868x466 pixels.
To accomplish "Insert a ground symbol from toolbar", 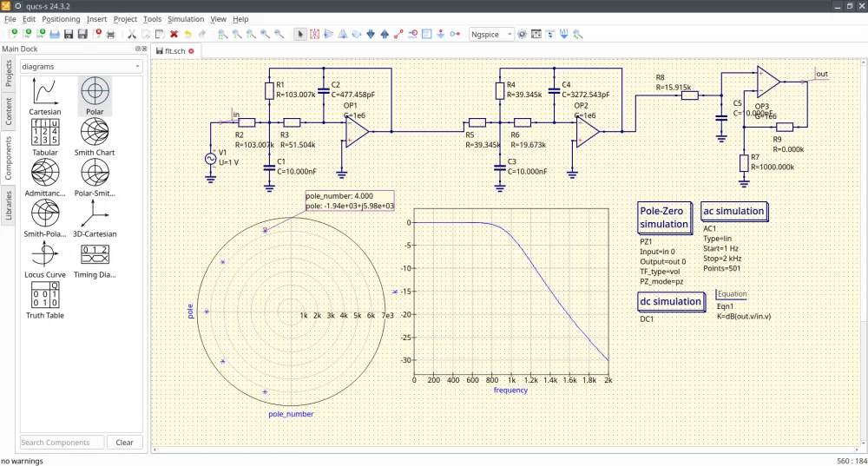I will click(441, 34).
